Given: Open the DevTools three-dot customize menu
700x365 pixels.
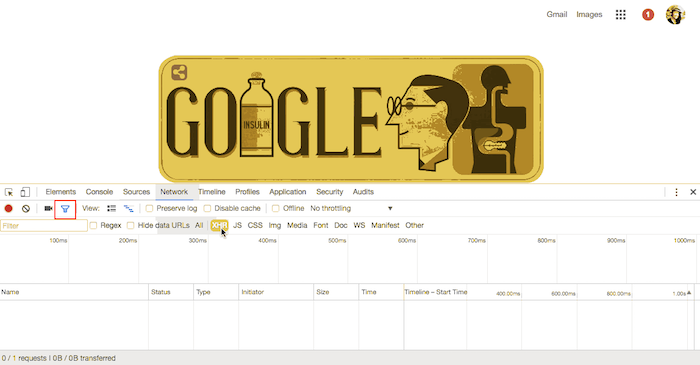Looking at the screenshot, I should pyautogui.click(x=676, y=192).
